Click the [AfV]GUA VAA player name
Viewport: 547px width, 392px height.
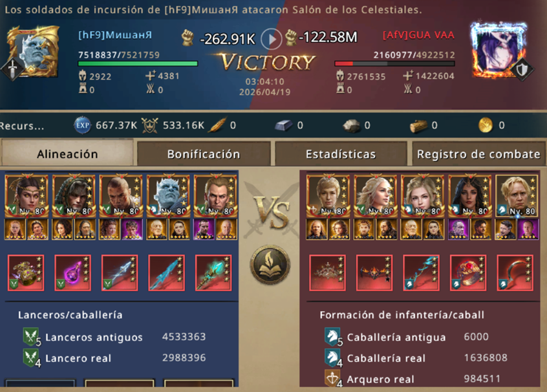coord(418,36)
